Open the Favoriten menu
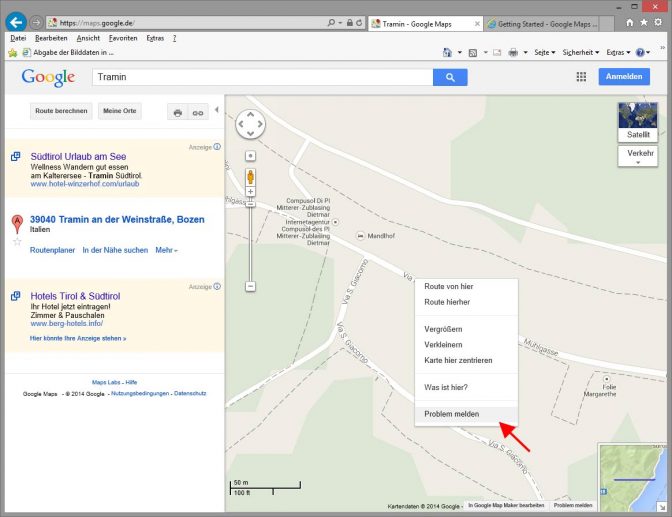The width and height of the screenshot is (672, 517). click(123, 38)
